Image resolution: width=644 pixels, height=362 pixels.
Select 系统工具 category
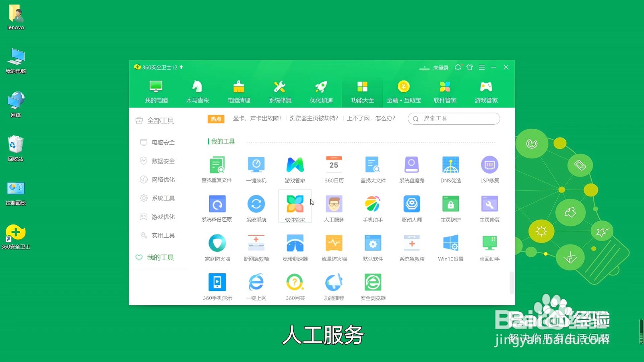tap(157, 198)
